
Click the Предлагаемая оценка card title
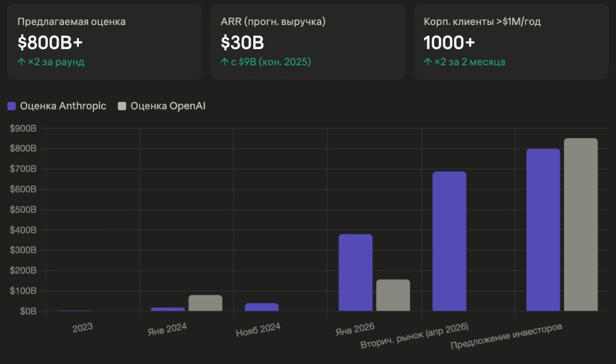[71, 22]
